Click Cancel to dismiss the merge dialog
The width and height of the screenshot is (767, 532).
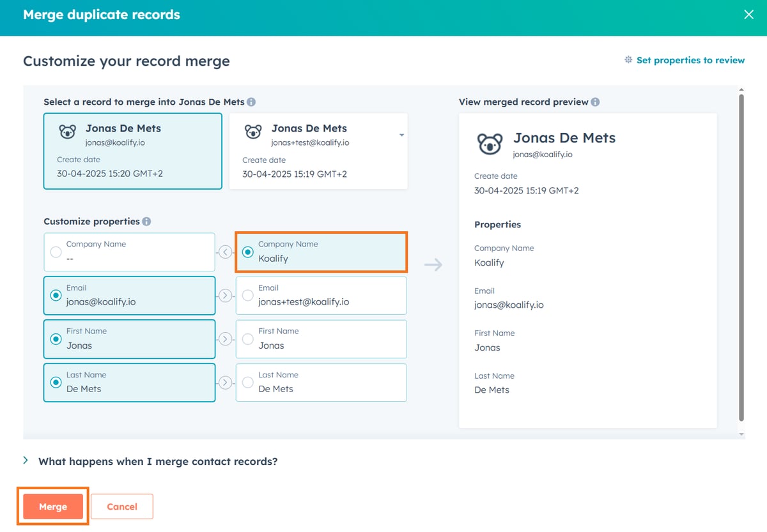pos(121,506)
